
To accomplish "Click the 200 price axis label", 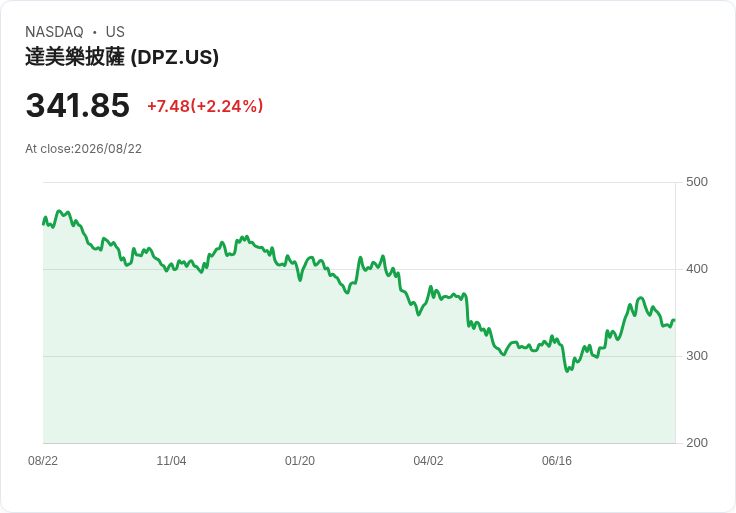I will (697, 443).
